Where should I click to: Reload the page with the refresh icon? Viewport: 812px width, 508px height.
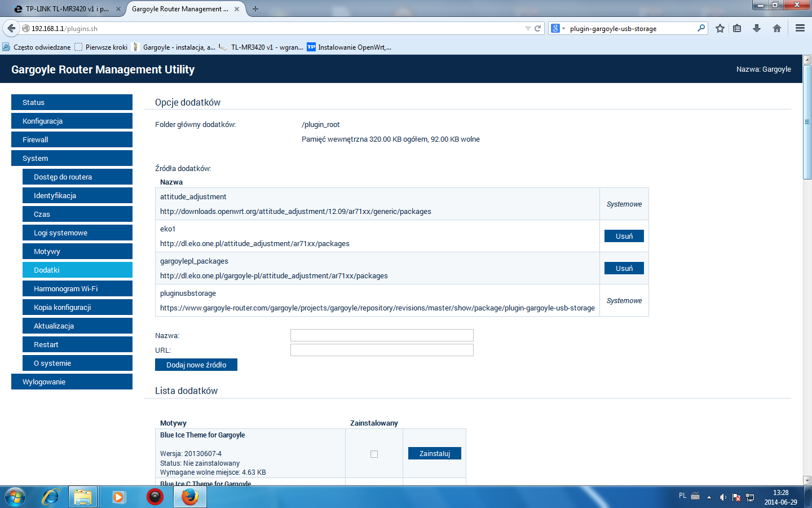coord(538,28)
